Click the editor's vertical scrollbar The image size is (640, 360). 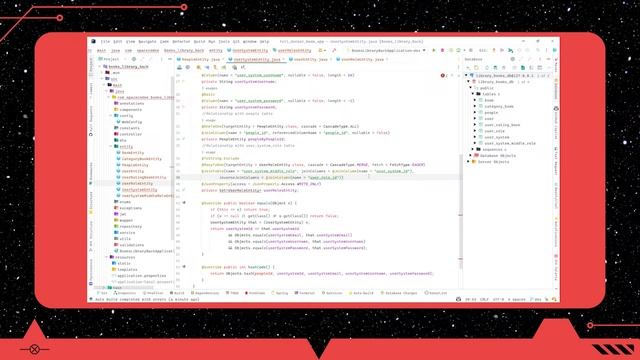click(460, 212)
